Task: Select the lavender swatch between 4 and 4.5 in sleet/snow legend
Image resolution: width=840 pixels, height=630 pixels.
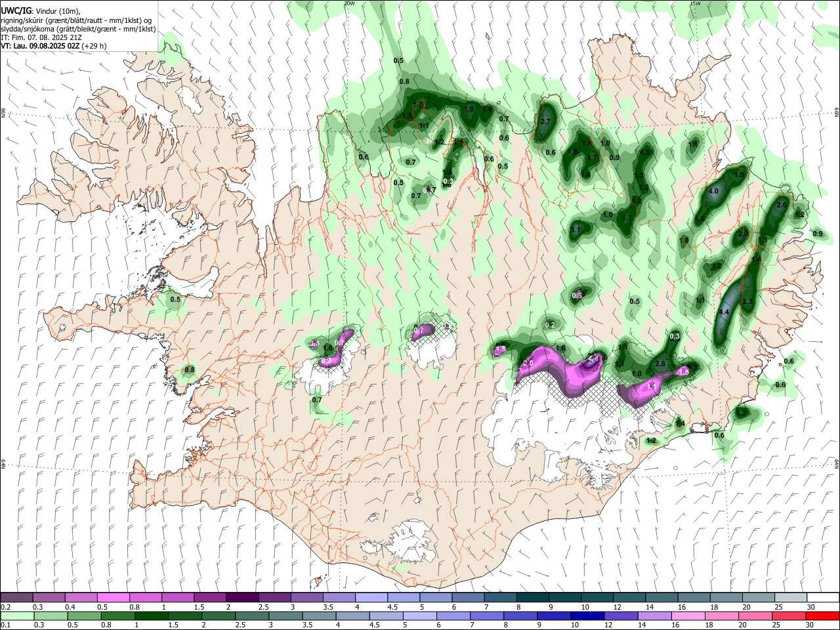Action: [371, 597]
